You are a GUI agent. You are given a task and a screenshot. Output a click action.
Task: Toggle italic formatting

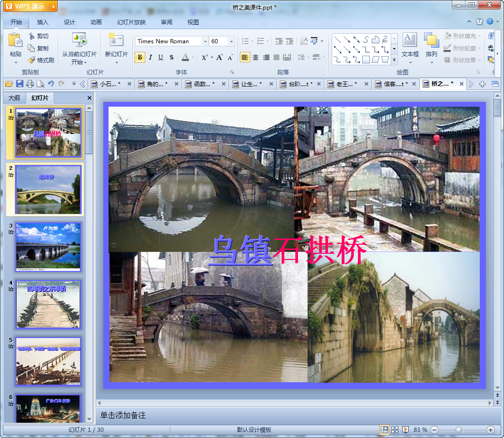click(x=150, y=58)
